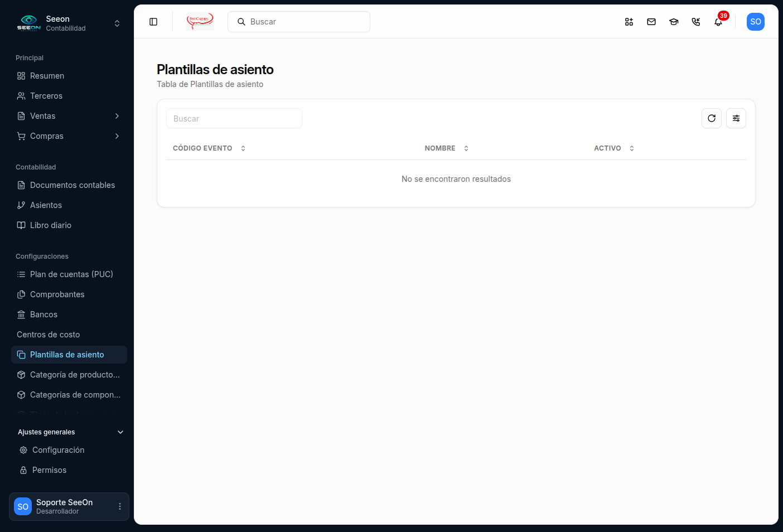Open notifications bell with 39 badge
The height and width of the screenshot is (532, 783).
[718, 22]
